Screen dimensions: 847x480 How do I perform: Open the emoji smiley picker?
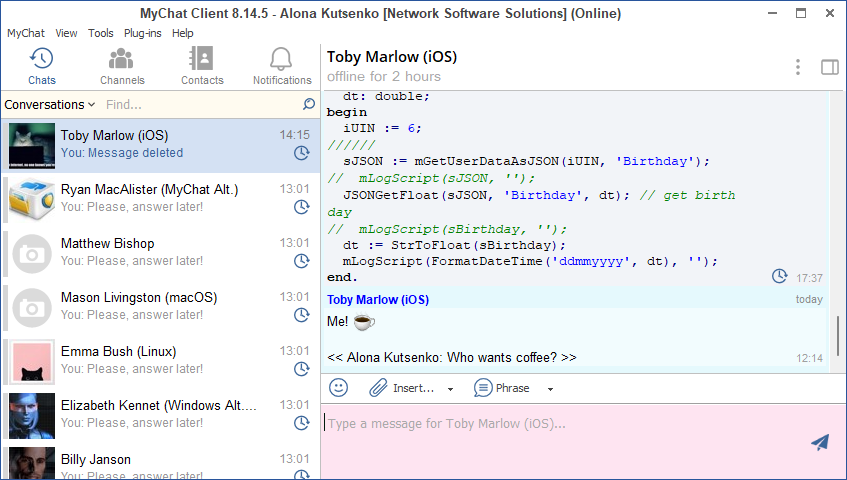point(339,388)
